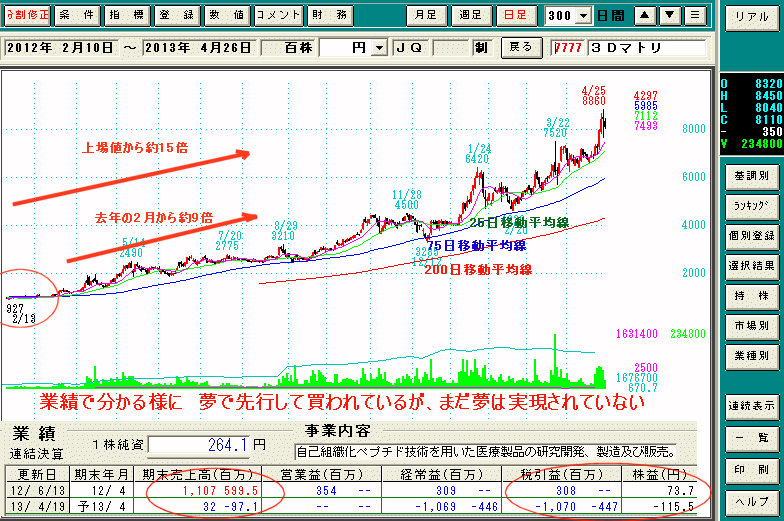Select the 期末売上高(百万) column header

pos(198,474)
